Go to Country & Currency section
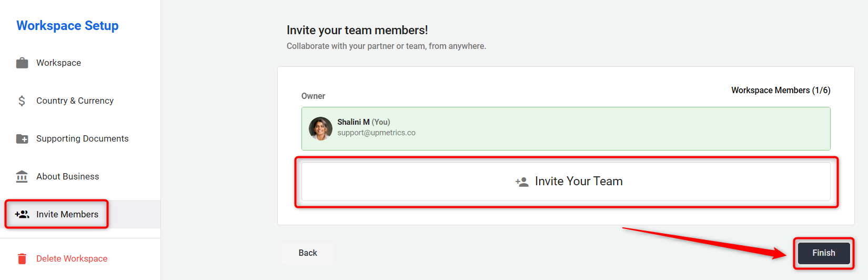 [x=75, y=101]
